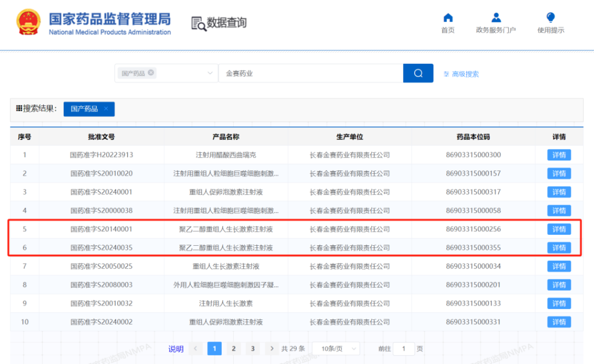594x364 pixels.
Task: Select product name 注射用醋酸西曲瑞克
Action: pyautogui.click(x=226, y=155)
